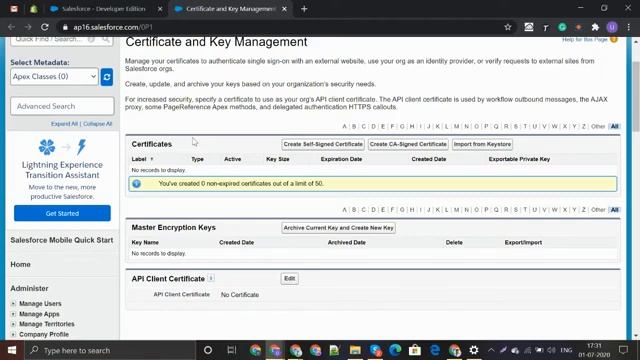Open File Explorer from the taskbar
This screenshot has width=640, height=360.
[x=355, y=350]
